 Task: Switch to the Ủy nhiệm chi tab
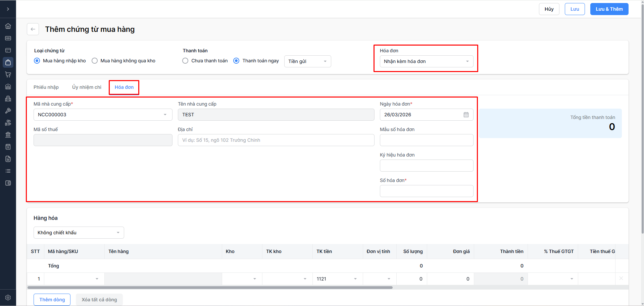pyautogui.click(x=87, y=87)
